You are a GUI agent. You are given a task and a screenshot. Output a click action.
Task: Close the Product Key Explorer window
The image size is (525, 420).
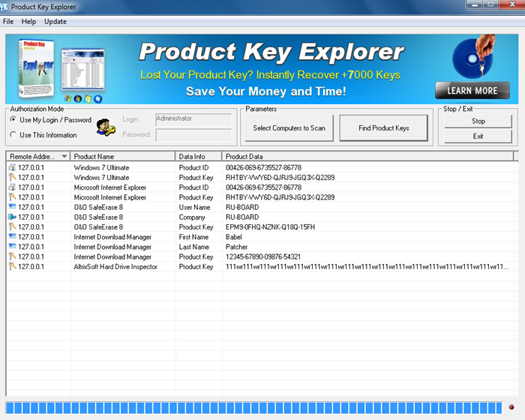[x=512, y=4]
